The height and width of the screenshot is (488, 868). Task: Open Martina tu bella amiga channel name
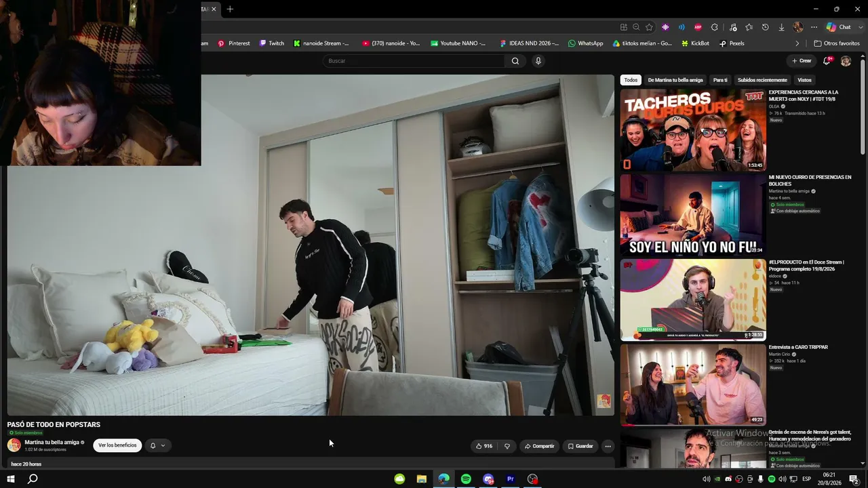52,443
